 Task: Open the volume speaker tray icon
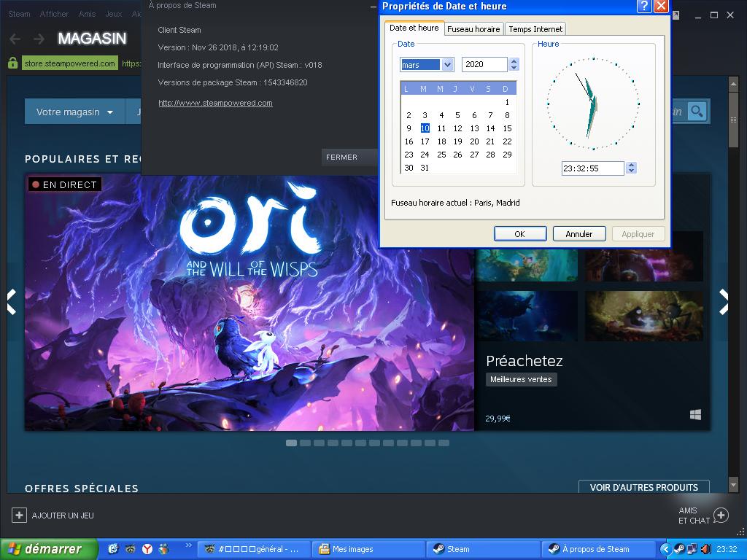(705, 549)
